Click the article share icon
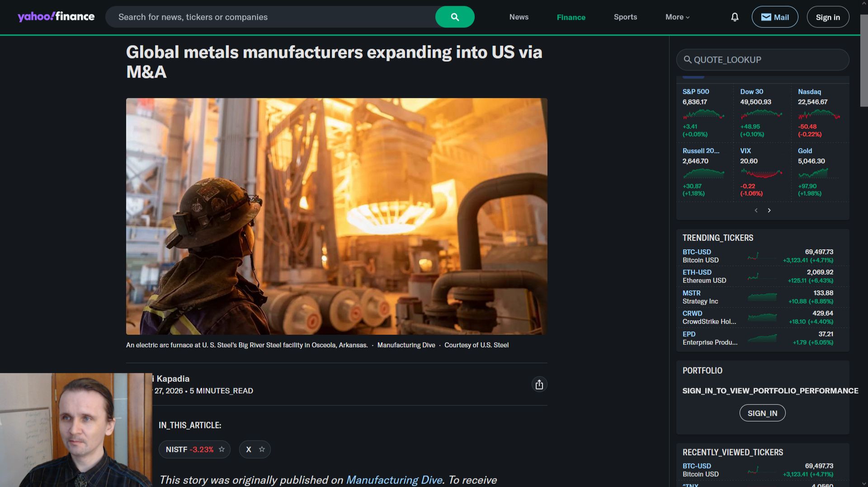 tap(539, 384)
